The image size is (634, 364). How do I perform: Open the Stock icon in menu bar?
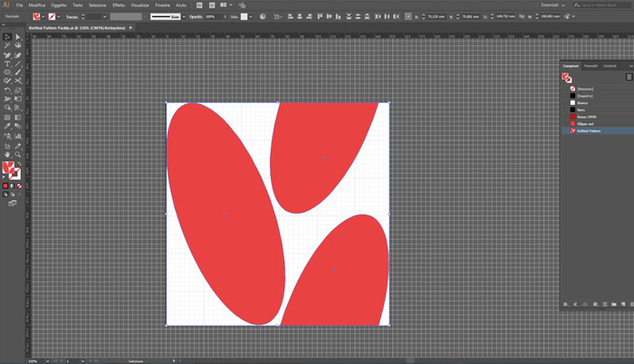tap(212, 5)
